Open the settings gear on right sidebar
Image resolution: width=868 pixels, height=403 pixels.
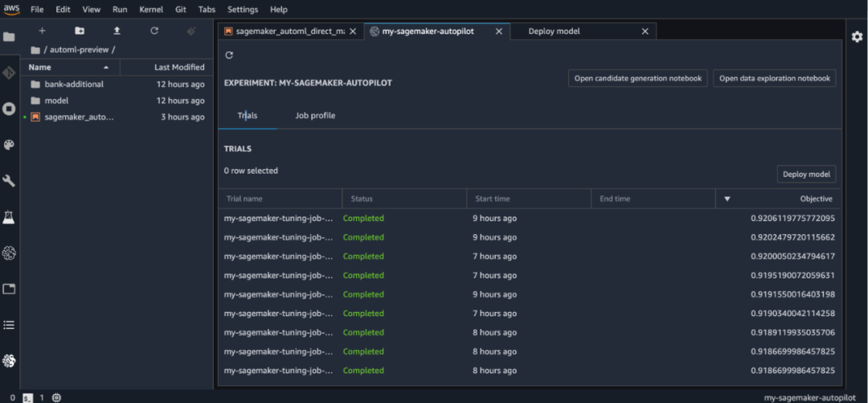tap(857, 36)
